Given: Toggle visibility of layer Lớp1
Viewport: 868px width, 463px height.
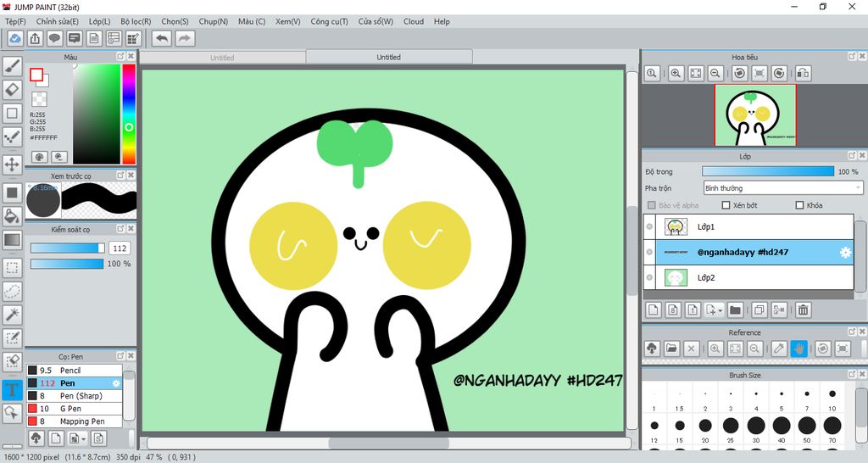Looking at the screenshot, I should pyautogui.click(x=649, y=226).
